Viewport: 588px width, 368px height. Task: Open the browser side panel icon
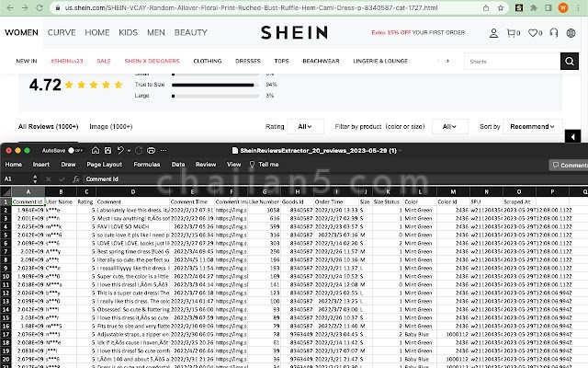[548, 8]
